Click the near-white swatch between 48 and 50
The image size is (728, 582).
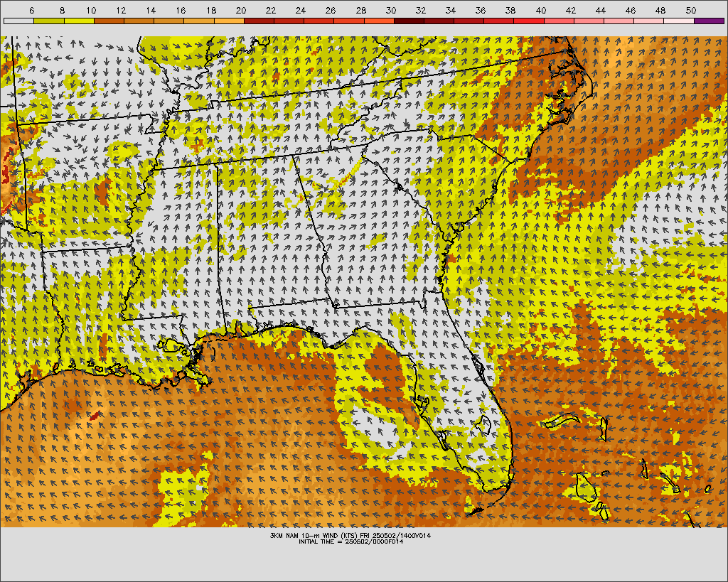click(x=679, y=21)
